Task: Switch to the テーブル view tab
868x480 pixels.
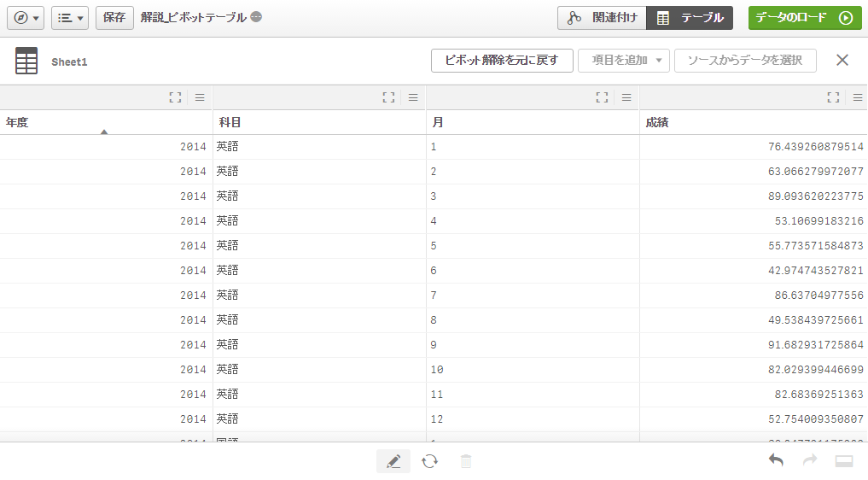Action: pos(690,18)
